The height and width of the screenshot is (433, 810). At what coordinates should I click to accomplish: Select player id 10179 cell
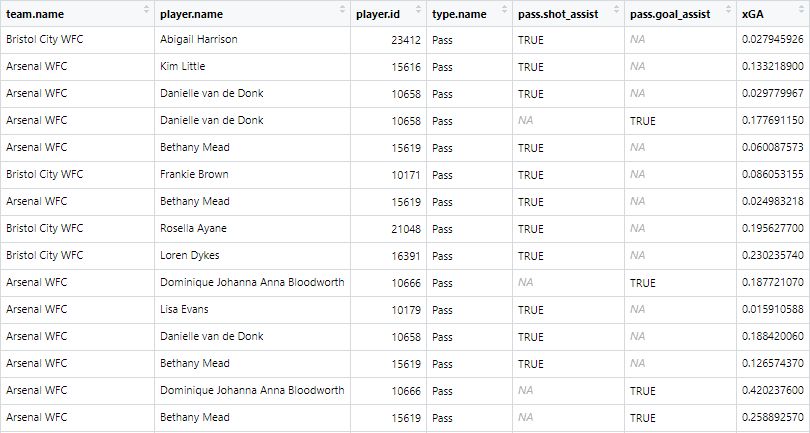(x=388, y=310)
